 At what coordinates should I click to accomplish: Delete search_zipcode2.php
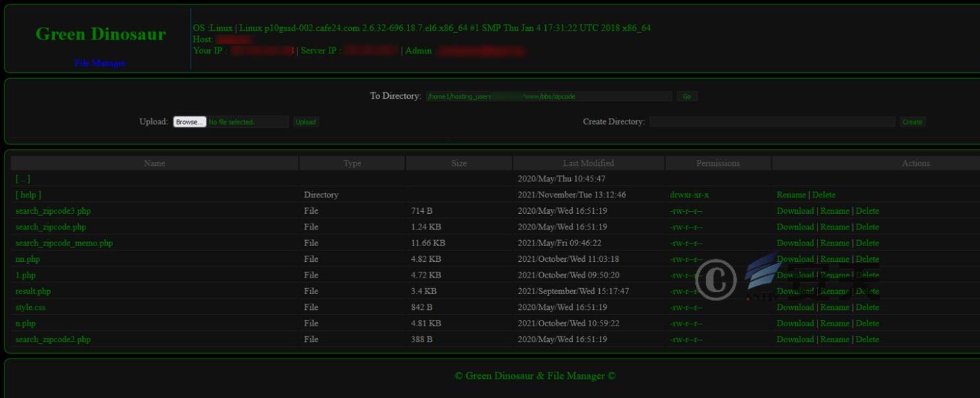tap(868, 339)
